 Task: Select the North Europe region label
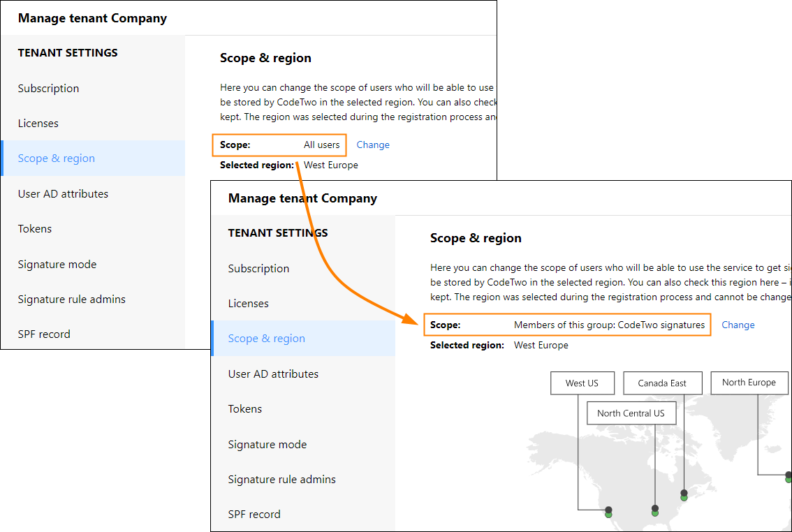point(749,383)
